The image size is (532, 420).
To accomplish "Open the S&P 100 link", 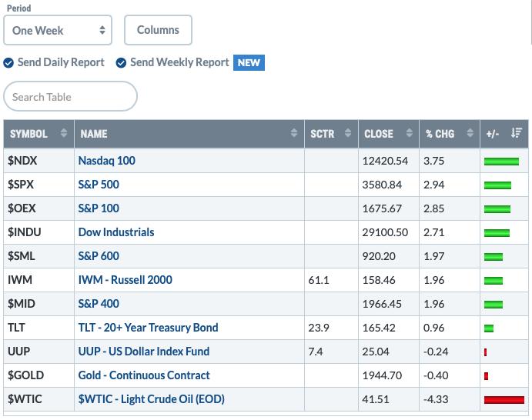I will tap(99, 208).
